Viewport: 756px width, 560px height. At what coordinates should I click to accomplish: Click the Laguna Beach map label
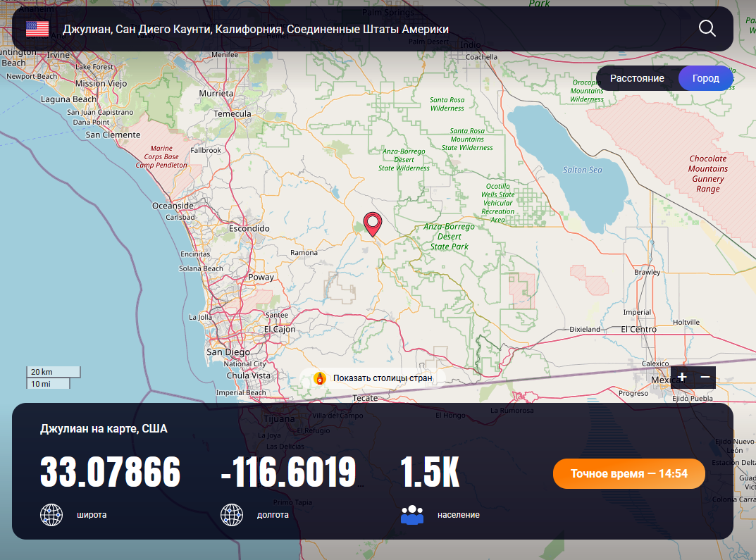(68, 99)
